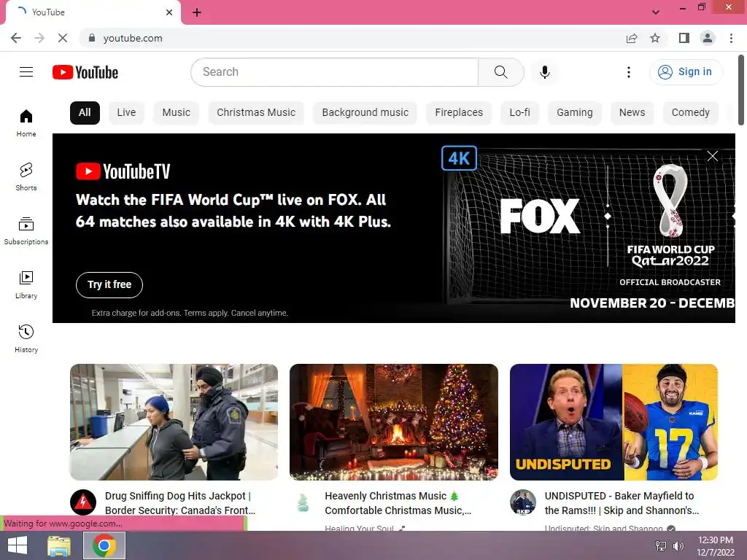747x560 pixels.
Task: Click the share this page icon
Action: (x=632, y=38)
